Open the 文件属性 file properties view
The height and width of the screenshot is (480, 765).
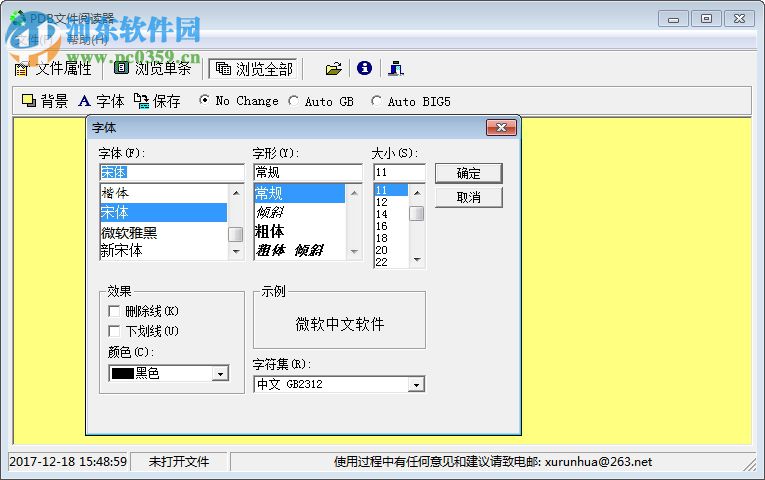53,69
